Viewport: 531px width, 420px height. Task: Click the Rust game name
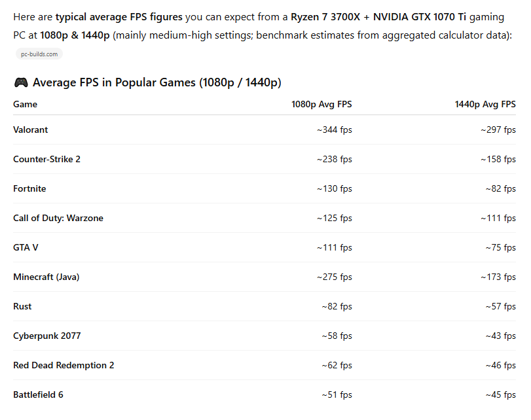pyautogui.click(x=22, y=306)
